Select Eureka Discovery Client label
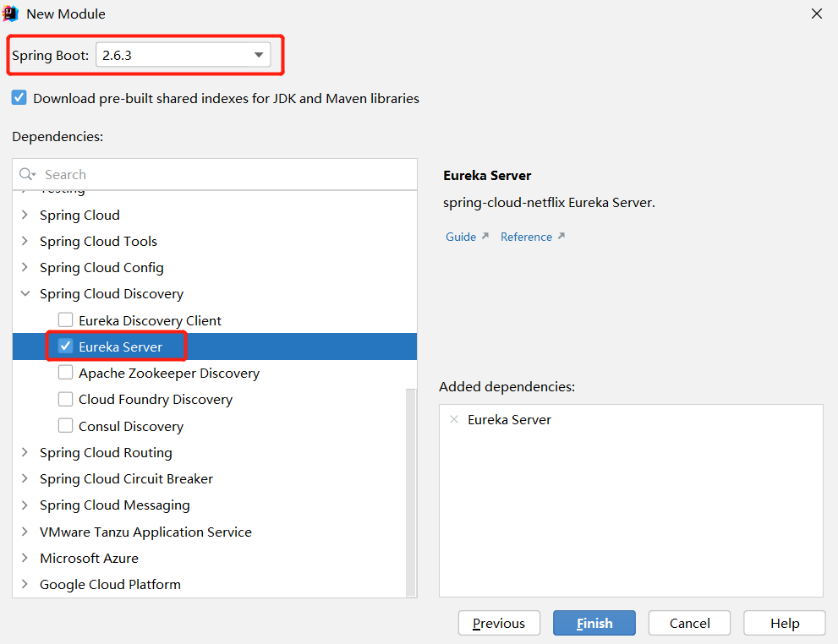The image size is (838, 644). point(150,320)
